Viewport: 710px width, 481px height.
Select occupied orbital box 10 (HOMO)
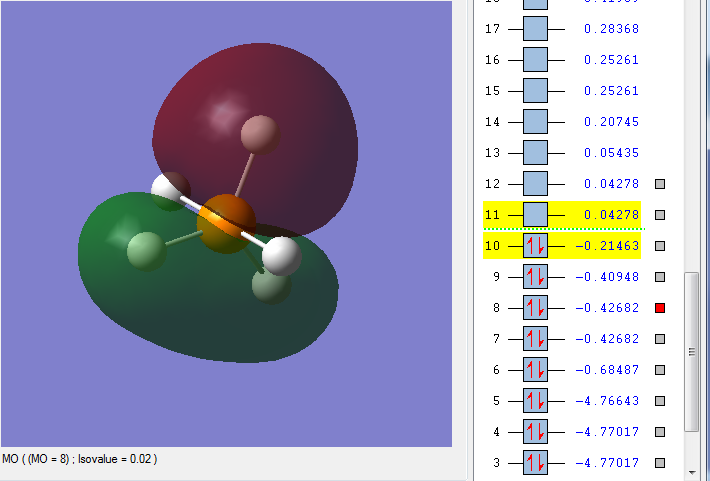535,246
